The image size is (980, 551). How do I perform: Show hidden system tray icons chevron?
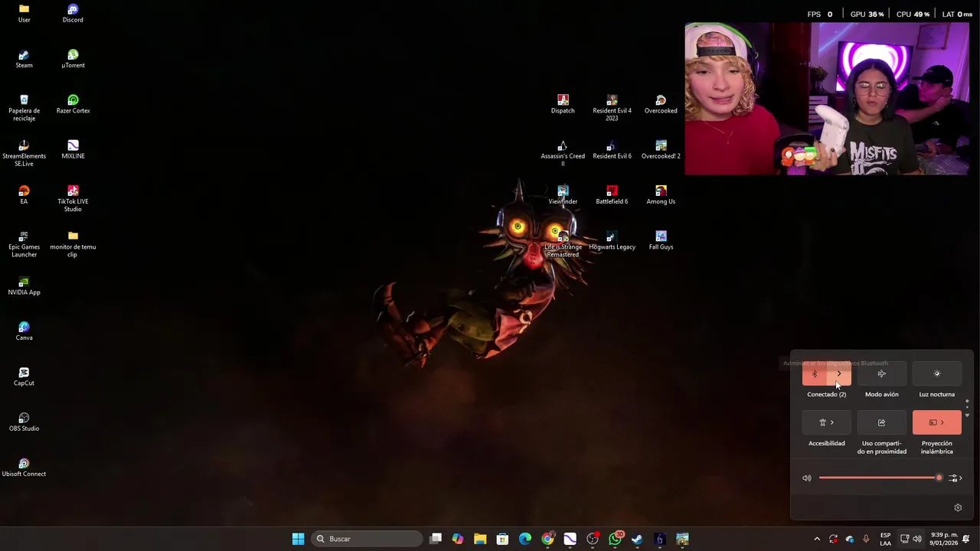coord(817,539)
